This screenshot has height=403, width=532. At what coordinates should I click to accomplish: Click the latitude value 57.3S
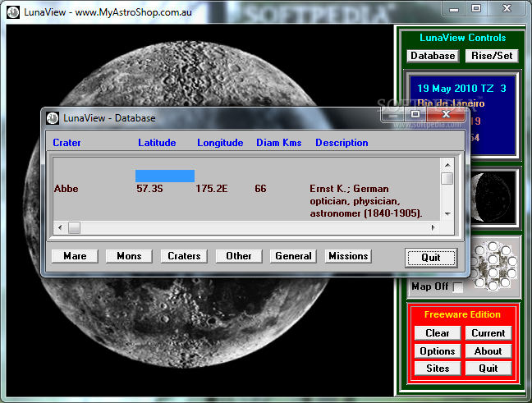[149, 189]
